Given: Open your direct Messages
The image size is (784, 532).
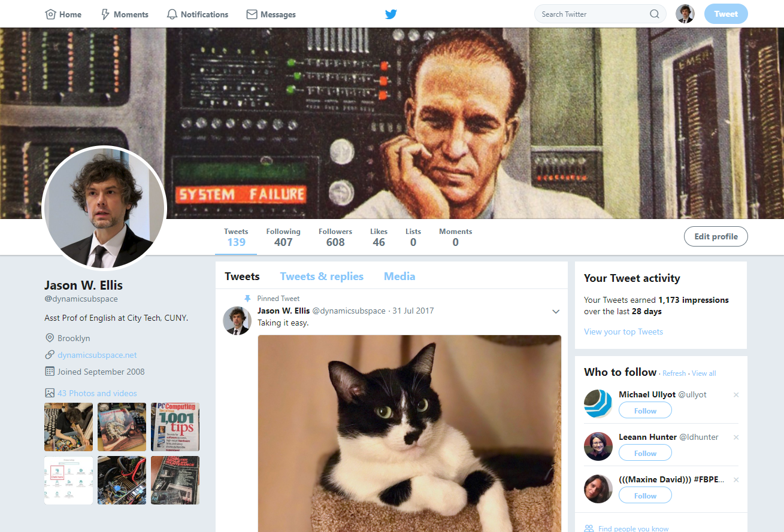Looking at the screenshot, I should coord(271,14).
